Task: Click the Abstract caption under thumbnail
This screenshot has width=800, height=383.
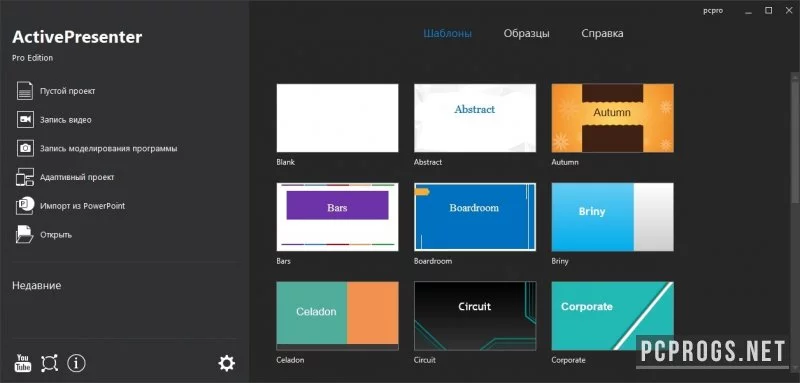Action: [x=428, y=162]
